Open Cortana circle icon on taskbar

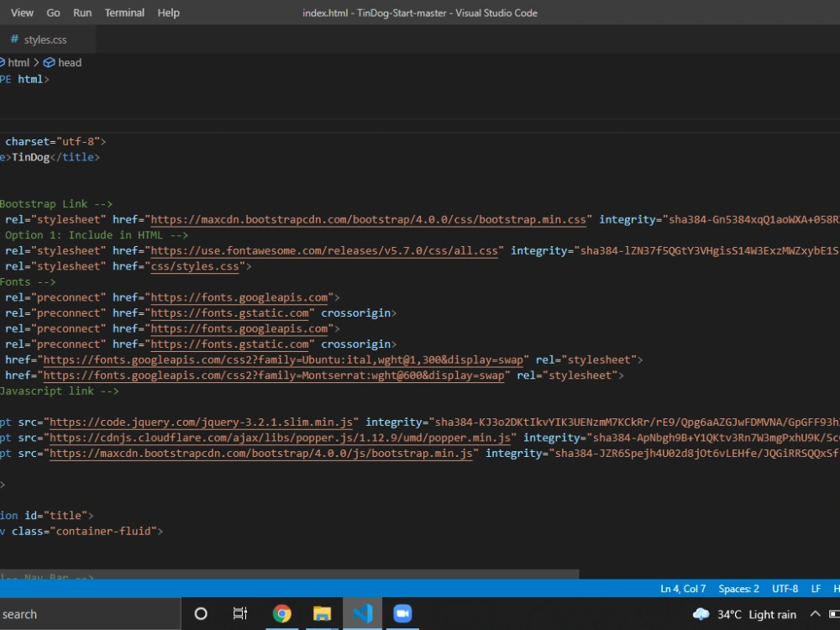(201, 614)
